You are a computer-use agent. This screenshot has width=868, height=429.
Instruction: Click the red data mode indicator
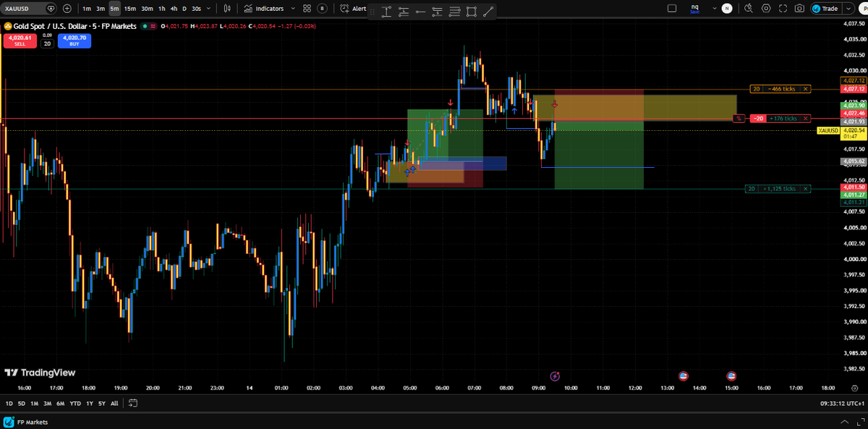tap(153, 26)
